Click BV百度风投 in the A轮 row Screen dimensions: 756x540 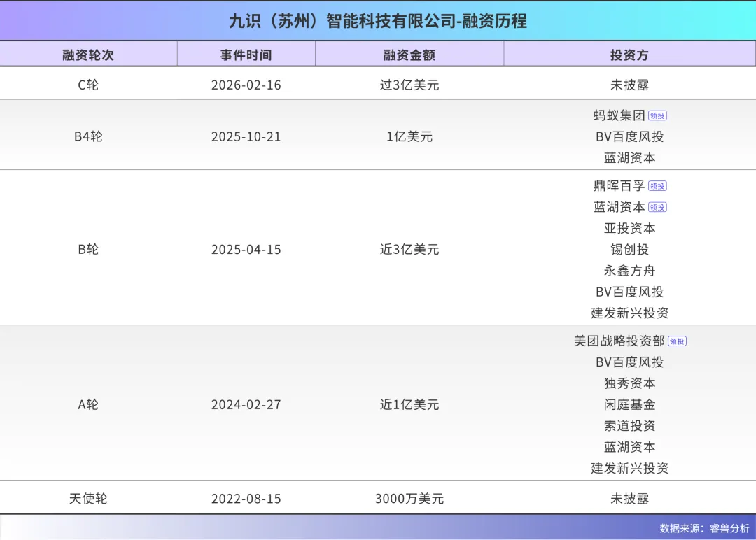coord(630,362)
